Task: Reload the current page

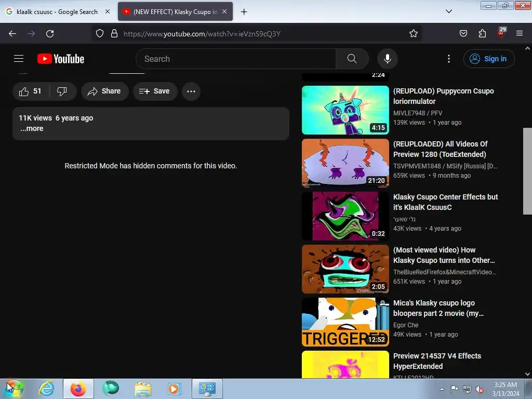Action: [x=50, y=34]
